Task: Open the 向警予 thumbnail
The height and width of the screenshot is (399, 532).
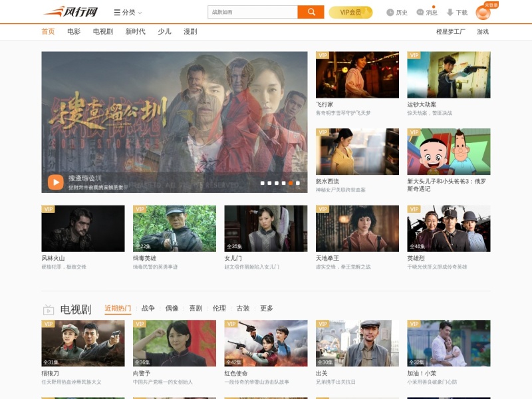Action: pos(174,343)
